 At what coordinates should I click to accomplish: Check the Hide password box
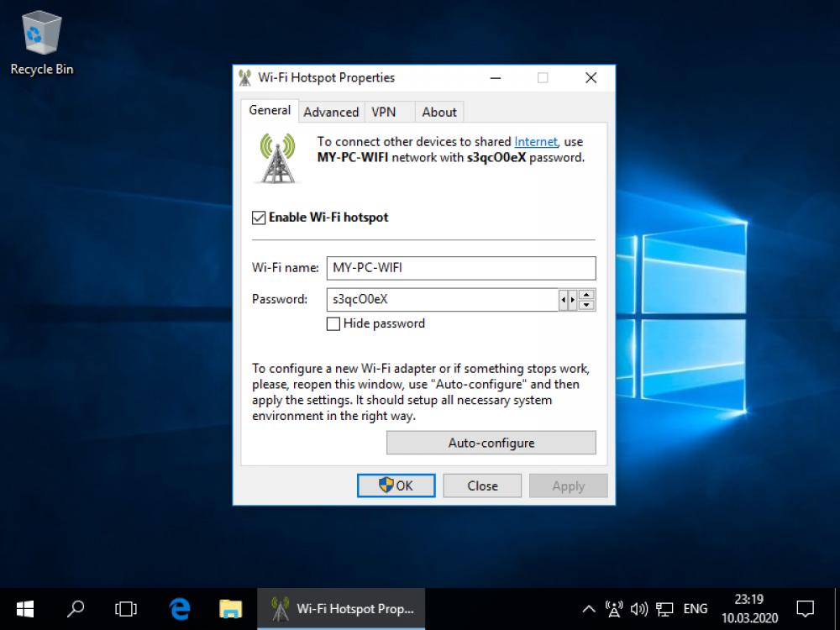[x=333, y=323]
